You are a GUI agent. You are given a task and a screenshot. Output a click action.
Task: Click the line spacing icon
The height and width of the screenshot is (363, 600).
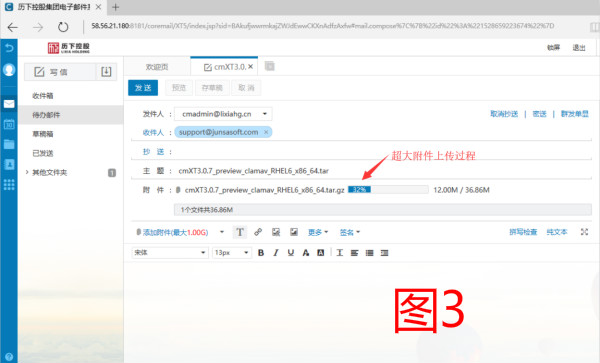click(339, 253)
